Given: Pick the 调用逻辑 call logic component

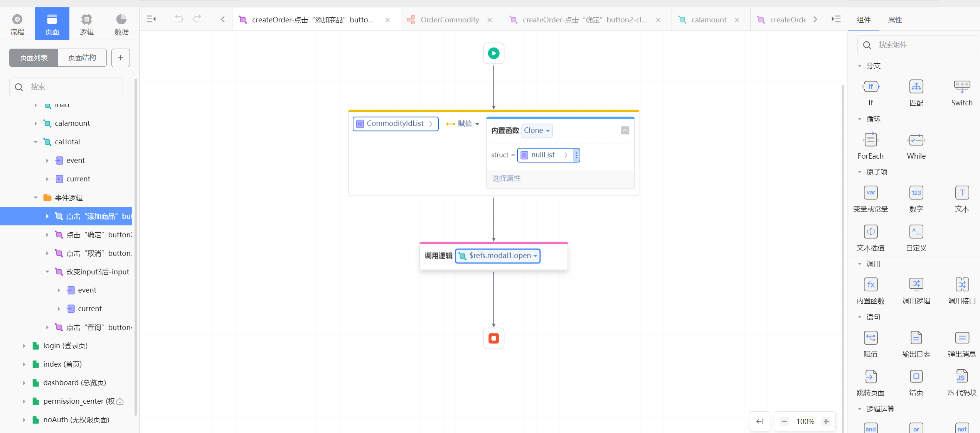Looking at the screenshot, I should tap(916, 291).
